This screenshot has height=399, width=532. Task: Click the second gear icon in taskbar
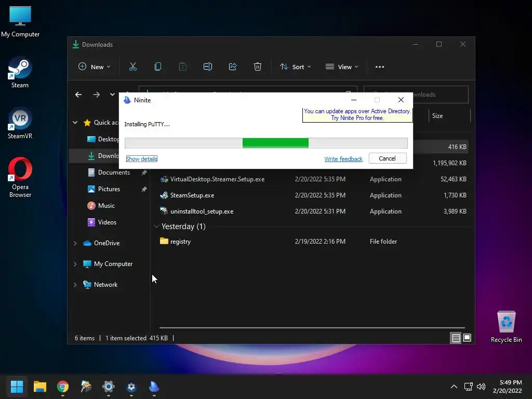(131, 387)
